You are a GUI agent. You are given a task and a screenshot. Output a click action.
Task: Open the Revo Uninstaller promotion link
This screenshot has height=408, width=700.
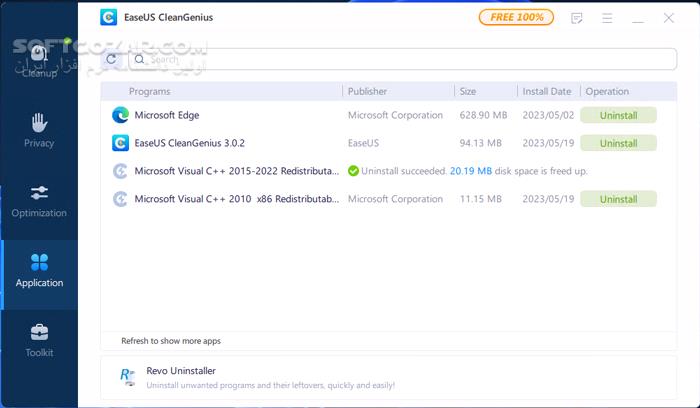click(388, 377)
